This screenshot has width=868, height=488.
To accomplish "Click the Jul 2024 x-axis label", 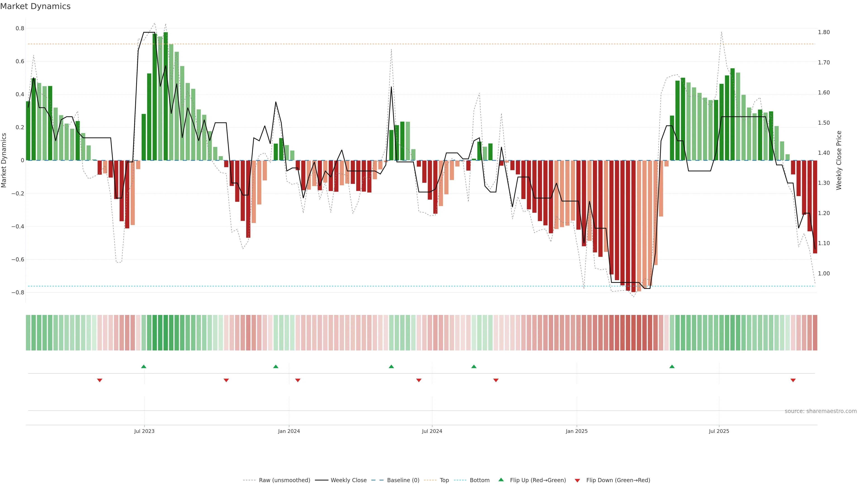I will tap(432, 431).
